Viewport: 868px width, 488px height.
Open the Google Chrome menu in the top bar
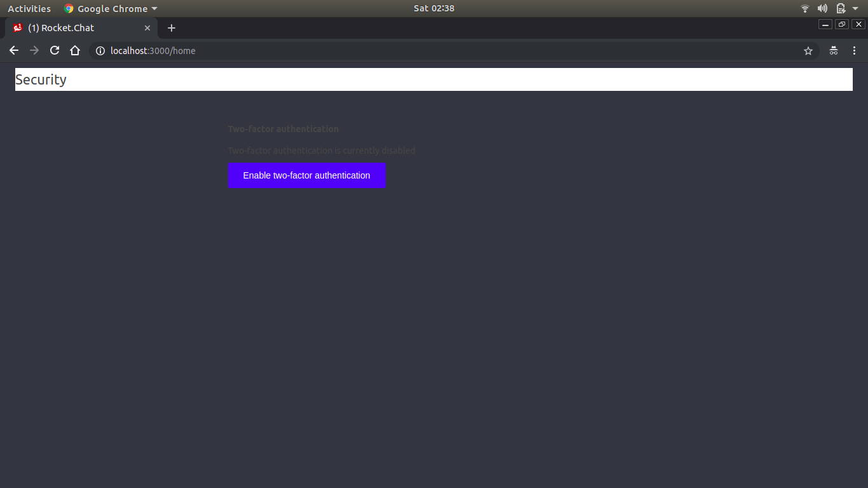click(110, 8)
